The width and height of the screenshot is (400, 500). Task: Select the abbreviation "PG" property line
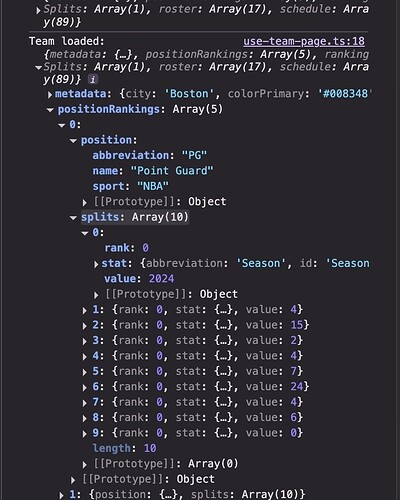pos(150,155)
